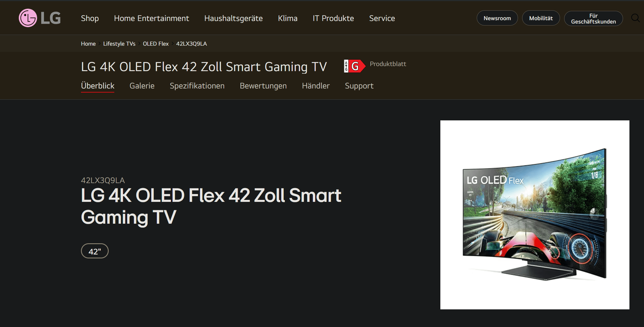Screen dimensions: 644x327
Task: Click model number 42LX3Q9LA above title
Action: click(x=103, y=180)
